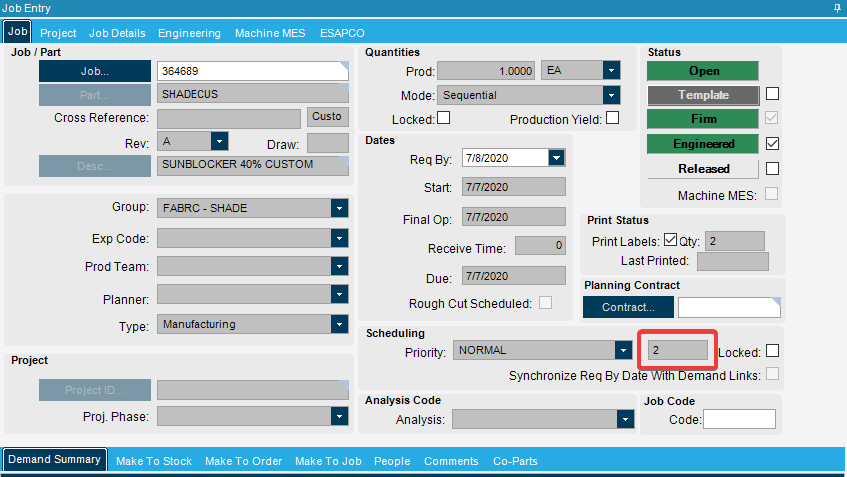Click the Print Labels Qty field
The image size is (847, 477).
(735, 241)
